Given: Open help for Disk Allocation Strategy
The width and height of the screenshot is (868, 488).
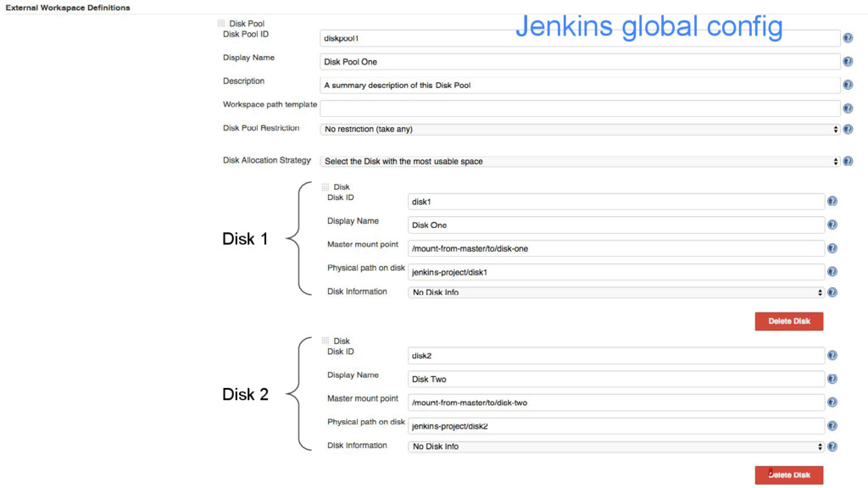Looking at the screenshot, I should coord(848,161).
